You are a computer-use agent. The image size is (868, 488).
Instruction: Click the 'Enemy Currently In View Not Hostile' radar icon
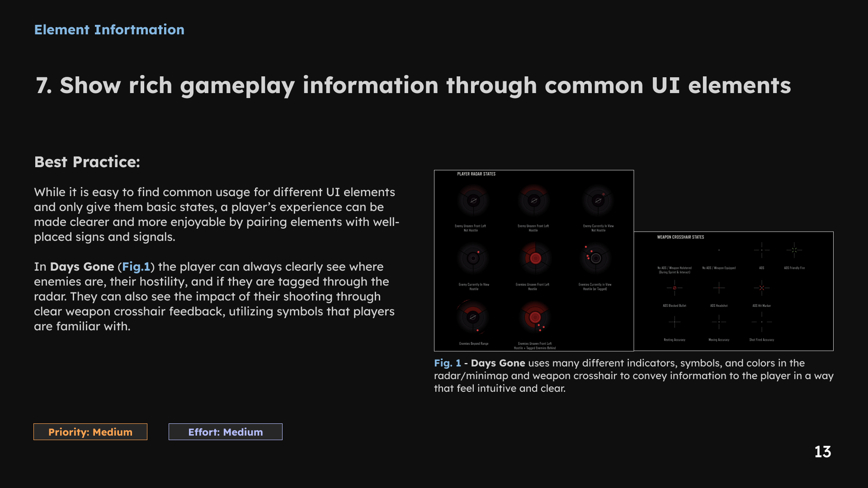(598, 200)
